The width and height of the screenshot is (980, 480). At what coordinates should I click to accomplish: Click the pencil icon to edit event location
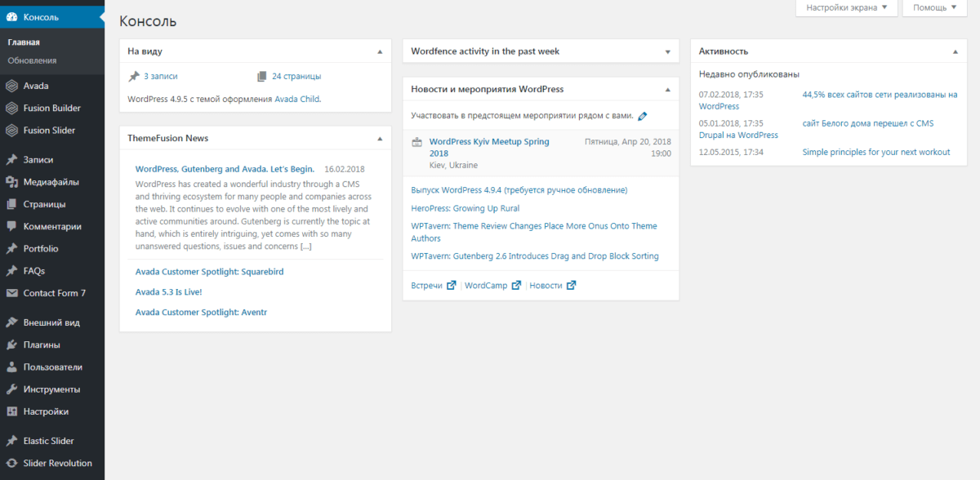click(642, 116)
